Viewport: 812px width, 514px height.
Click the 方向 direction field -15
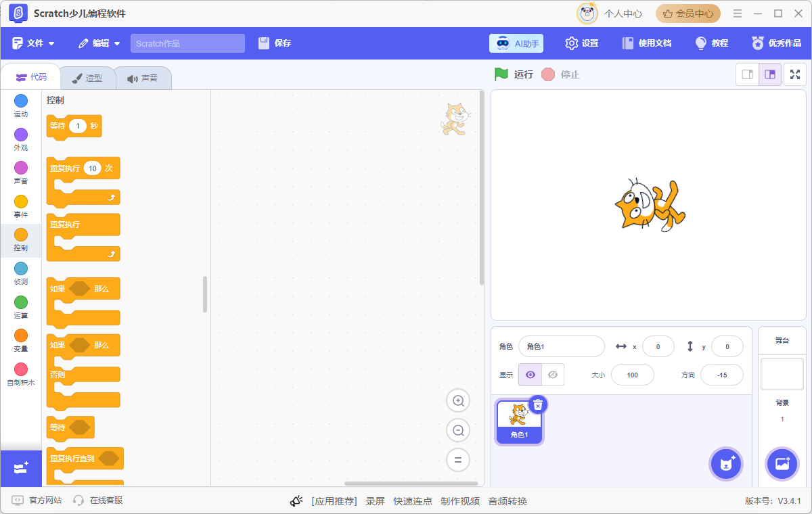722,375
